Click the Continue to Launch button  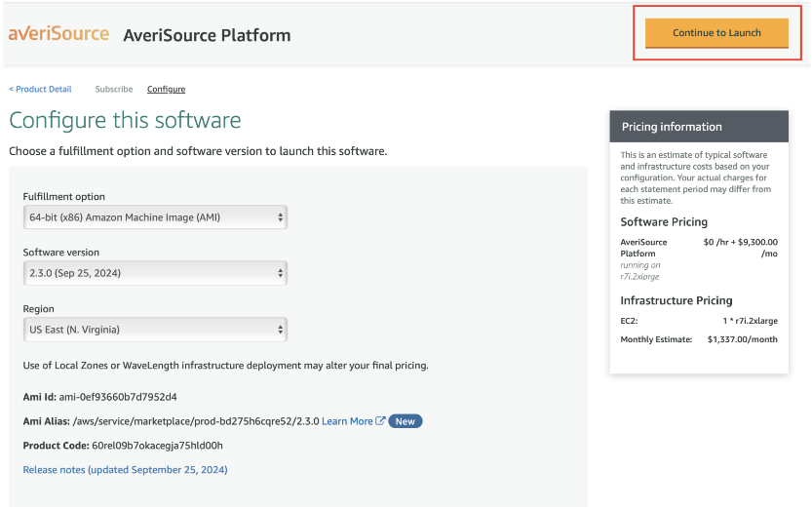(716, 33)
